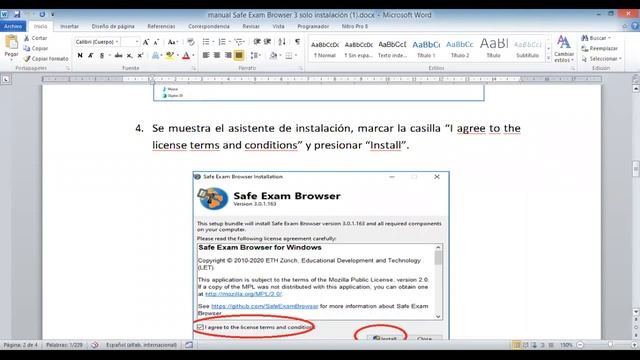Open the font size dropdown
Image resolution: width=640 pixels, height=360 pixels.
click(137, 42)
